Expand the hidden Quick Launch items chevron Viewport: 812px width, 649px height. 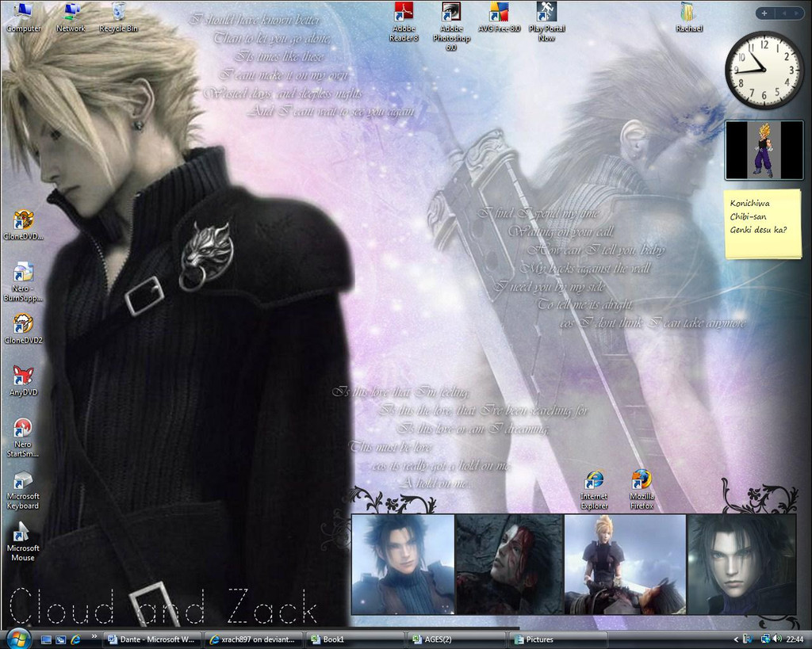(x=94, y=636)
